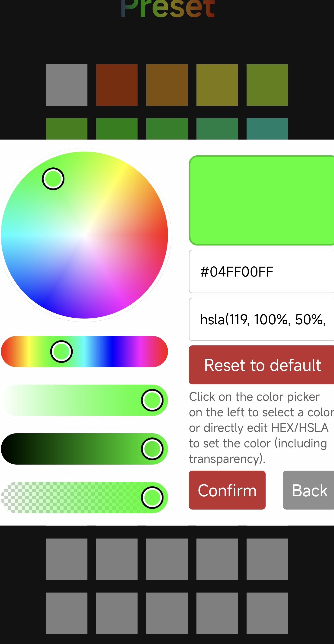334x644 pixels.
Task: Click the hue slider handle
Action: point(61,351)
